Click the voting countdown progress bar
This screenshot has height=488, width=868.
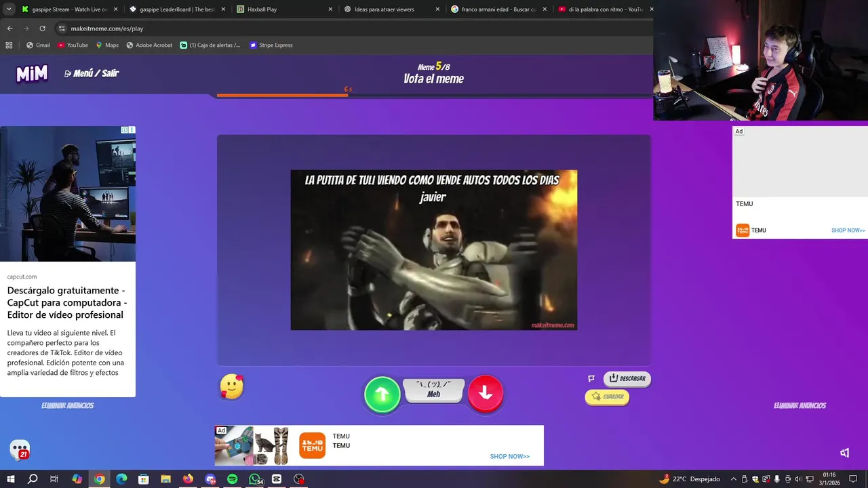pos(434,96)
